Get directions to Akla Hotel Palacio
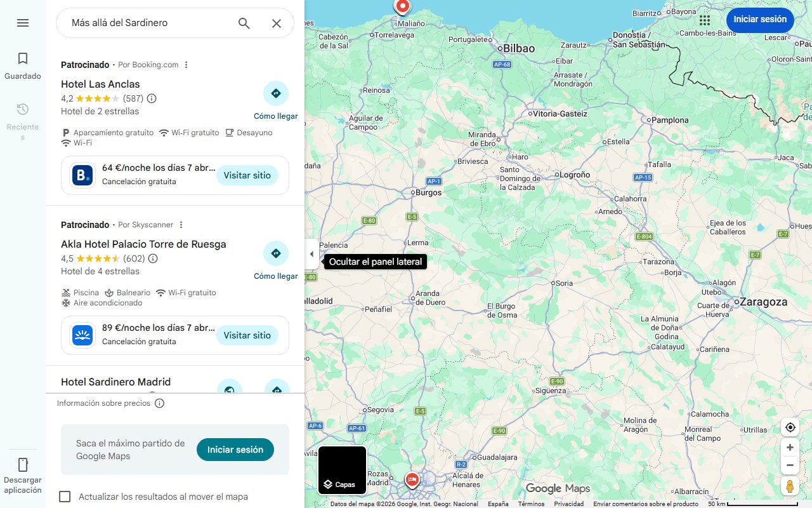This screenshot has width=812, height=508. (x=276, y=260)
